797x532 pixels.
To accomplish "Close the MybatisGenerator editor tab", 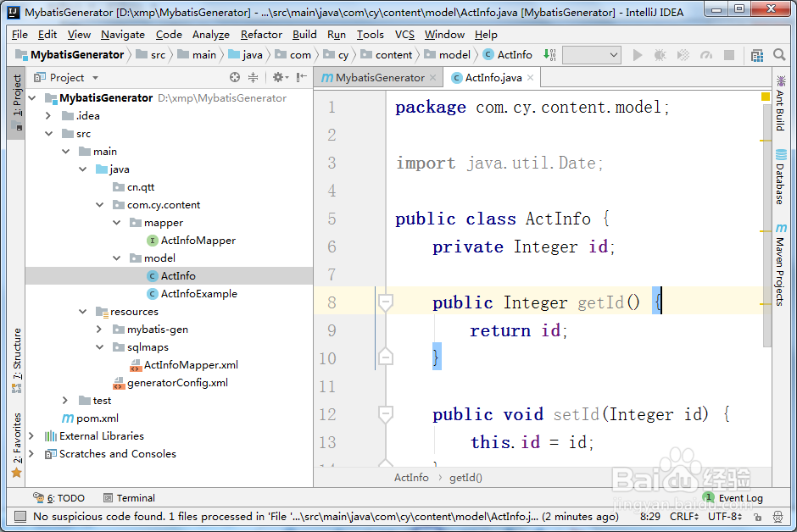I will pyautogui.click(x=432, y=78).
